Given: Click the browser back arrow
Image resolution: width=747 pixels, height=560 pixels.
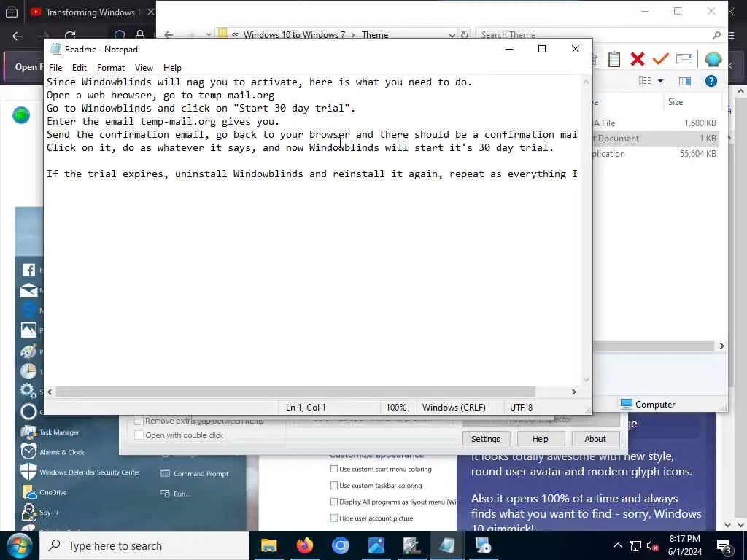Looking at the screenshot, I should pyautogui.click(x=18, y=36).
